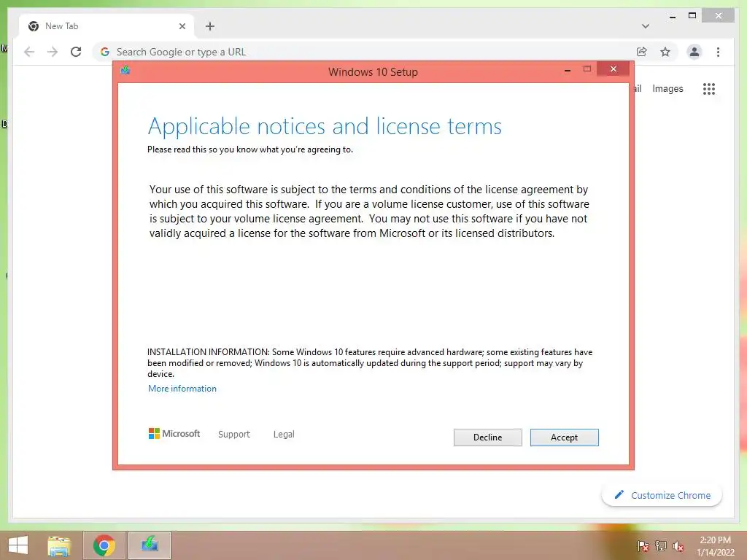This screenshot has height=560, width=747.
Task: Open Action Center flag tray icon
Action: (x=643, y=545)
